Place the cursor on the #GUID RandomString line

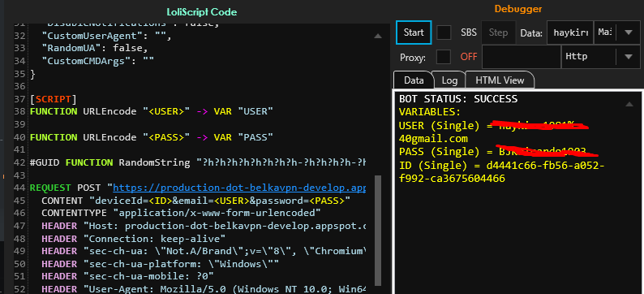pos(198,162)
